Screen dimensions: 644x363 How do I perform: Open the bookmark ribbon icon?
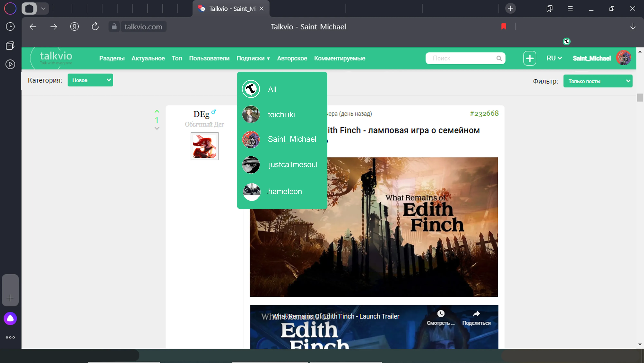[x=503, y=27]
